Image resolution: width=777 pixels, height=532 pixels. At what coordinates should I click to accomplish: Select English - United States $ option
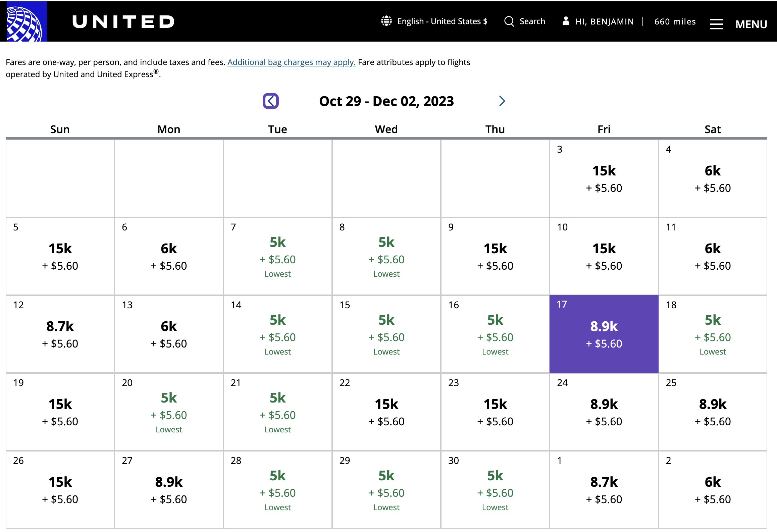442,21
